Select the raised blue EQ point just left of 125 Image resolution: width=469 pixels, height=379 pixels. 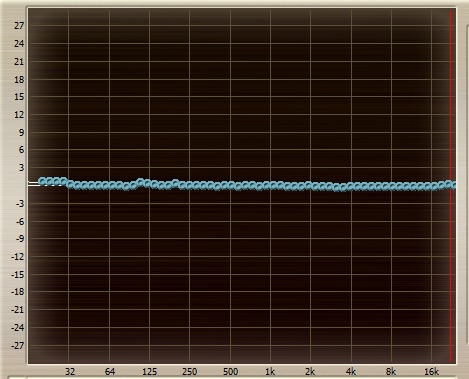140,182
